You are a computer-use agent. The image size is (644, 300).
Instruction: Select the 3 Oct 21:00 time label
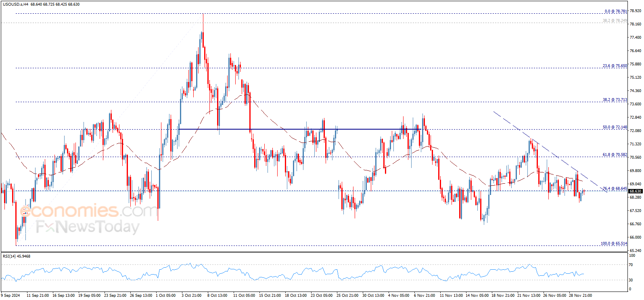[191, 295]
